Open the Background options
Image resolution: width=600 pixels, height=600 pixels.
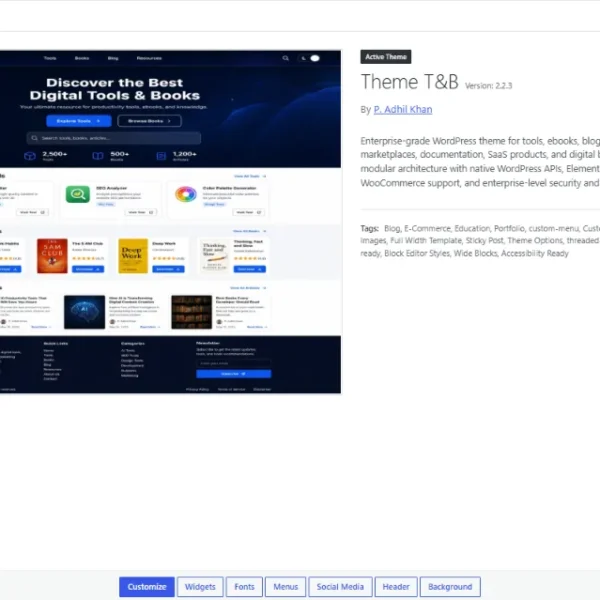tap(450, 587)
